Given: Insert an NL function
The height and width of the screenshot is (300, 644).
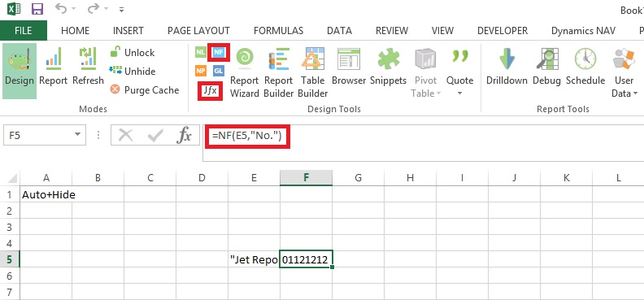Looking at the screenshot, I should tap(201, 52).
